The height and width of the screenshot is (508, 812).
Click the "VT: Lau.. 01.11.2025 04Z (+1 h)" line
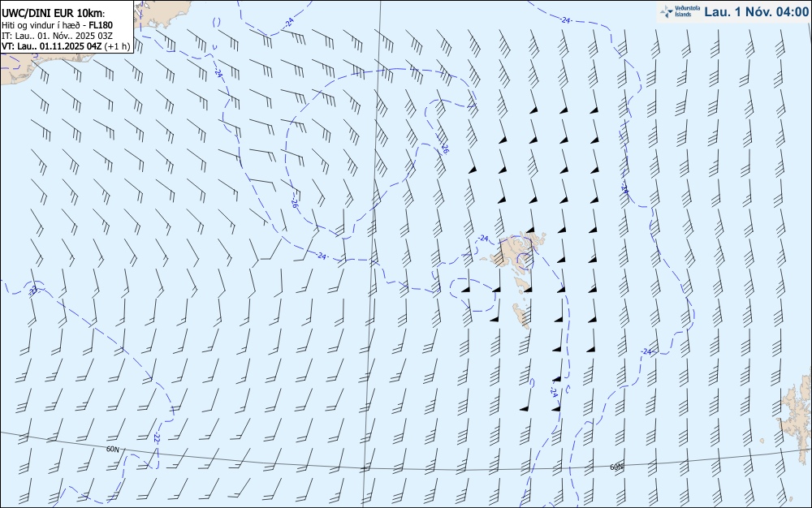point(66,46)
